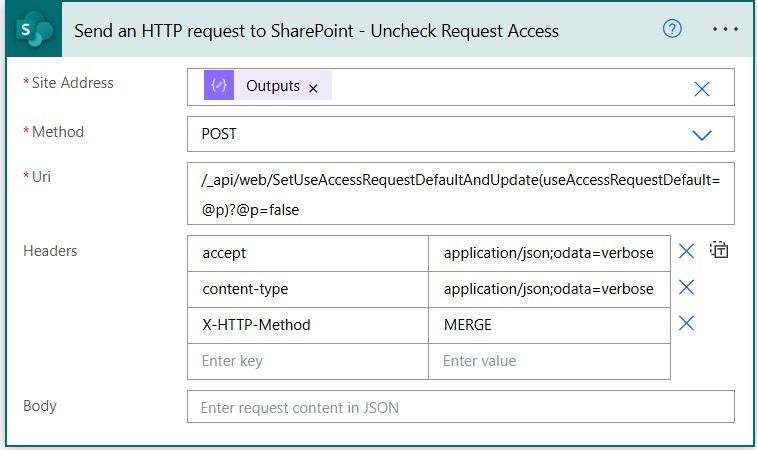Switch Headers to text mode icon
Image resolution: width=757 pixels, height=450 pixels.
click(x=719, y=251)
